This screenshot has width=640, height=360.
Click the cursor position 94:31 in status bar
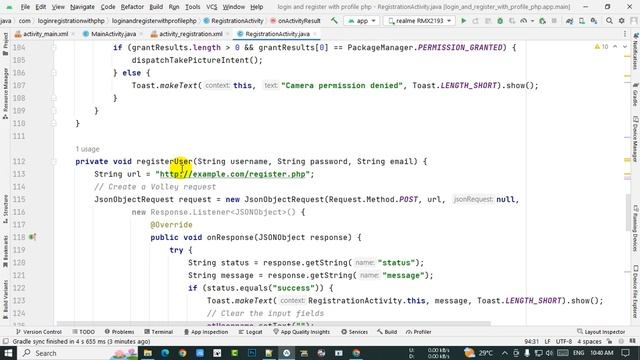tap(532, 342)
